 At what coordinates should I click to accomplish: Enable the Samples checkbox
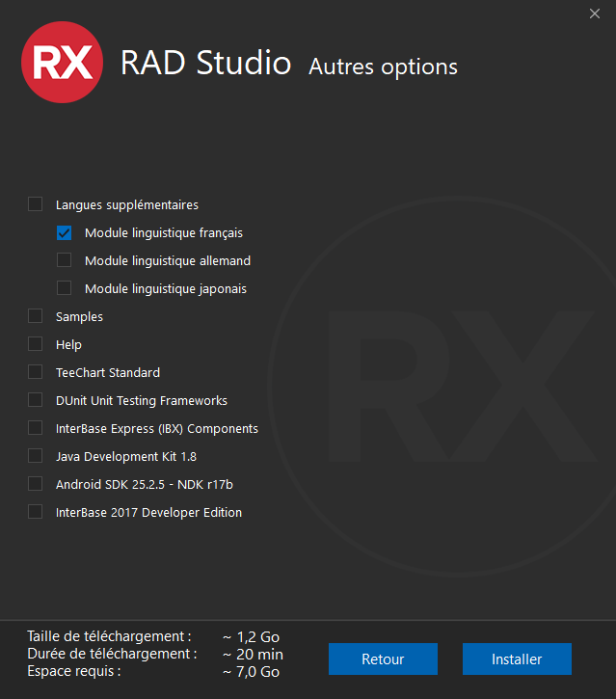pos(36,316)
